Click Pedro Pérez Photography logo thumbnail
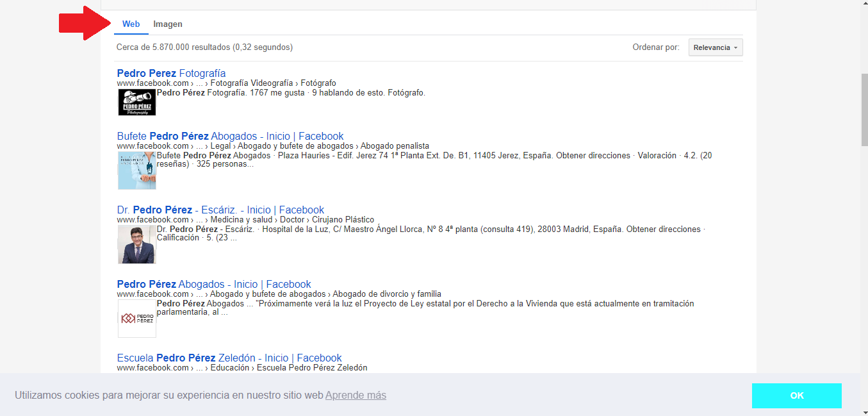 (x=137, y=102)
